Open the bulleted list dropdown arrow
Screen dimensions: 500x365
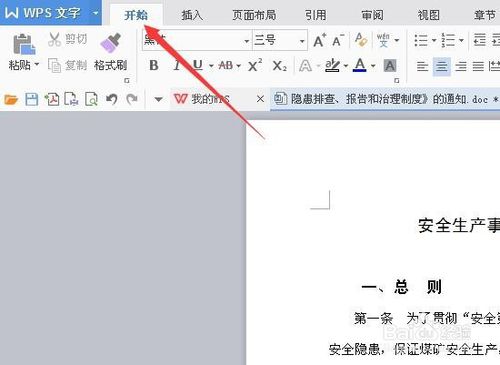434,40
